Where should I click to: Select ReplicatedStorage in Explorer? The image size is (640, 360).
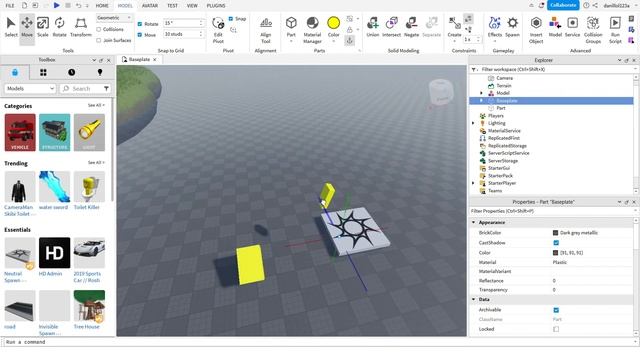507,146
